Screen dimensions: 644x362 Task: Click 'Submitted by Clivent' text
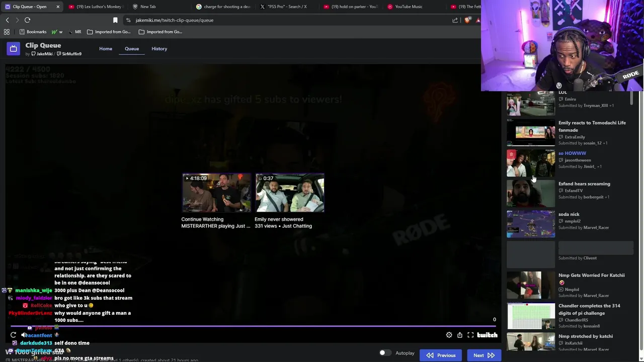578,258
